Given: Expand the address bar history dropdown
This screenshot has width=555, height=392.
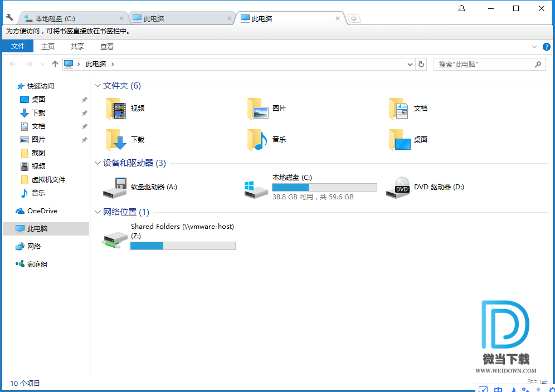Looking at the screenshot, I should pyautogui.click(x=411, y=64).
